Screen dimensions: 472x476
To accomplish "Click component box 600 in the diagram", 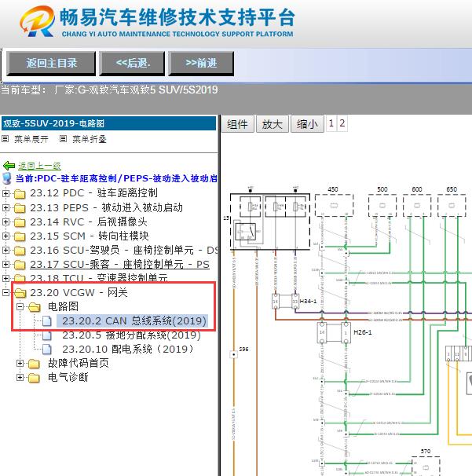I will click(x=417, y=206).
